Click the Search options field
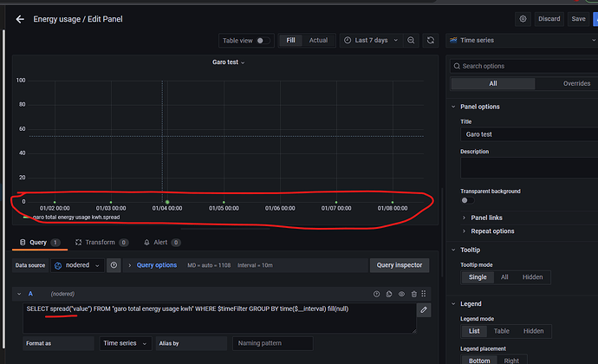This screenshot has width=598, height=364. tap(526, 66)
